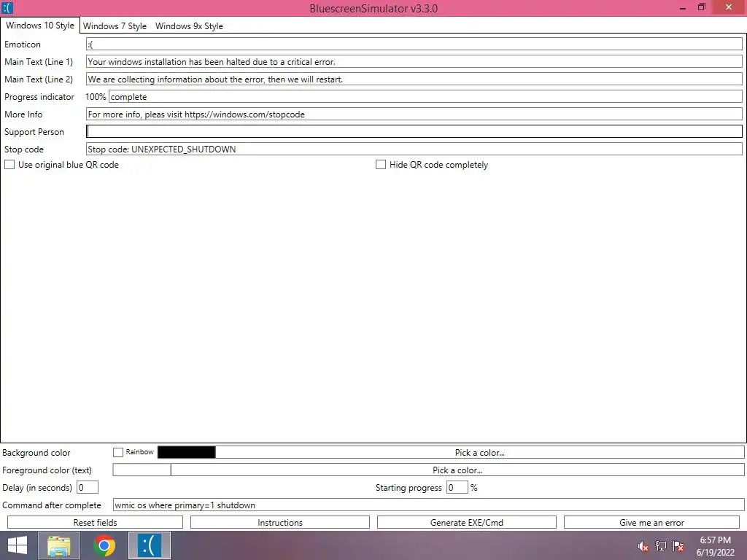Click the Support Person label
747x560 pixels.
click(34, 132)
